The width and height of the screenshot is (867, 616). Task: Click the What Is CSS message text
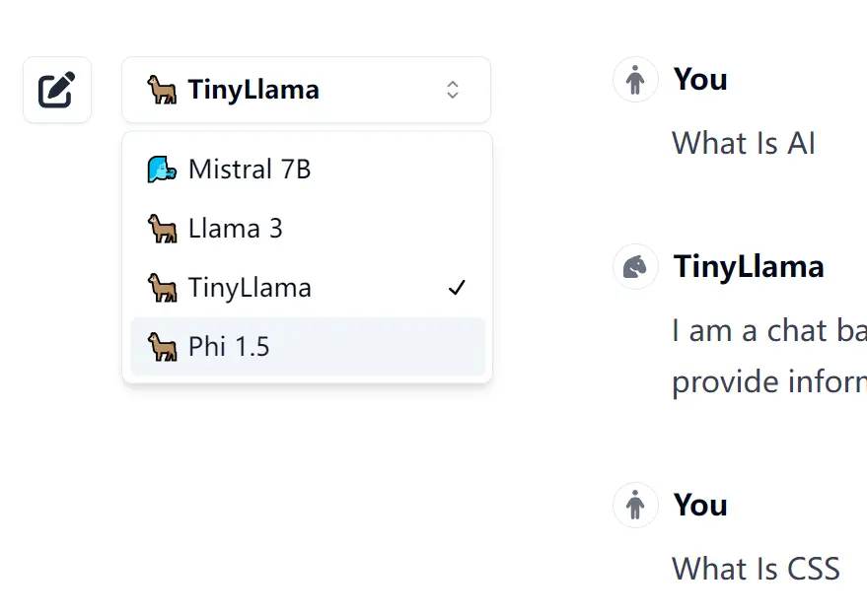pyautogui.click(x=756, y=569)
